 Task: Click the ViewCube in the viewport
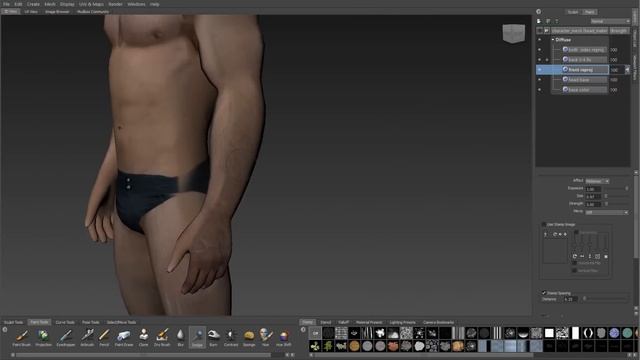pos(513,33)
